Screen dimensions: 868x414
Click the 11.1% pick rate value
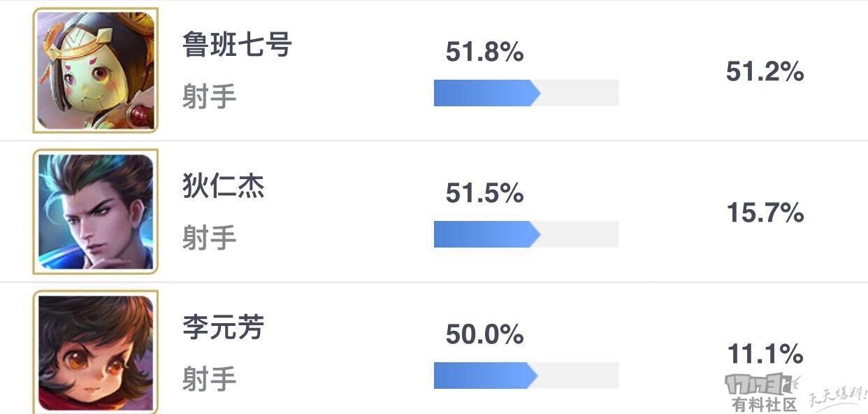[765, 355]
